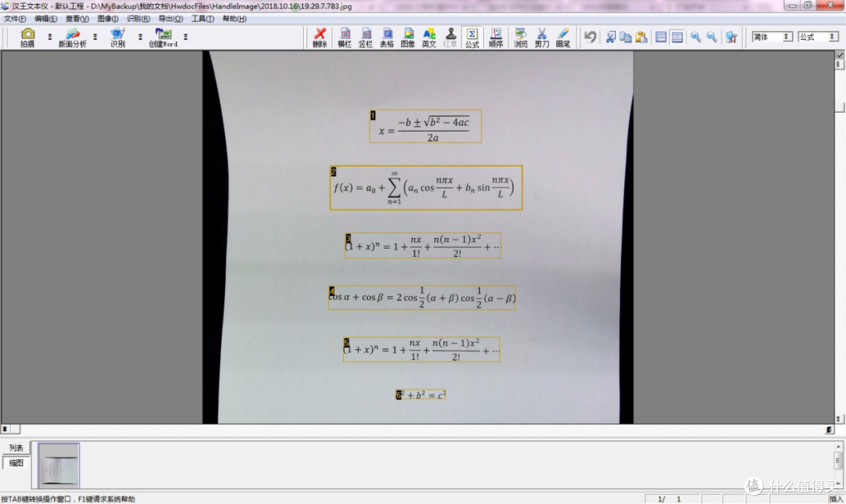Click the check icon atop vertical scrollbar
Viewport: 846px width, 504px height.
coord(840,55)
